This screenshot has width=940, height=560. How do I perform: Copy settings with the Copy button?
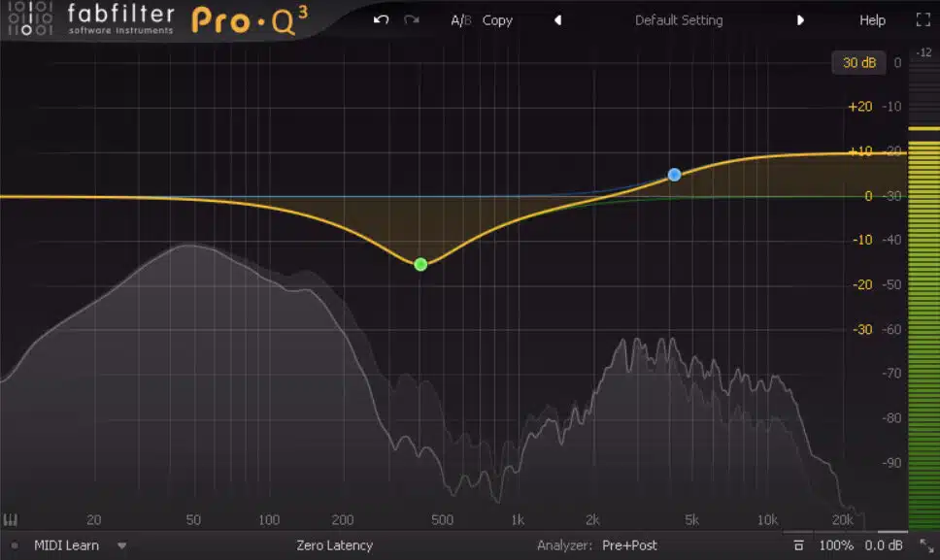coord(497,20)
